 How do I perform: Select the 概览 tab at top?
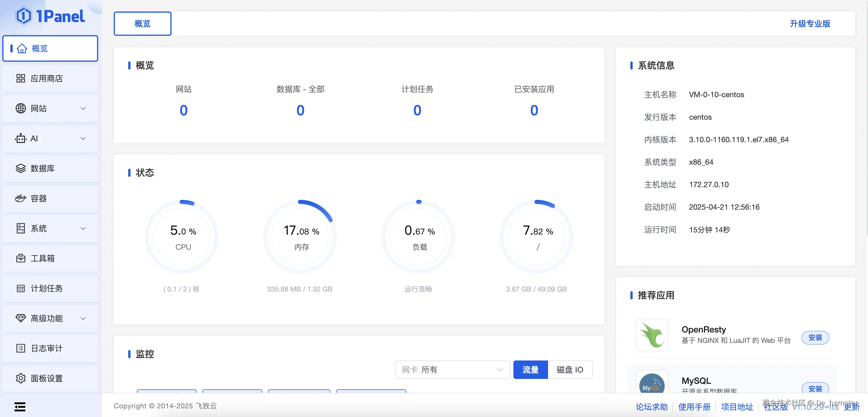pos(143,24)
